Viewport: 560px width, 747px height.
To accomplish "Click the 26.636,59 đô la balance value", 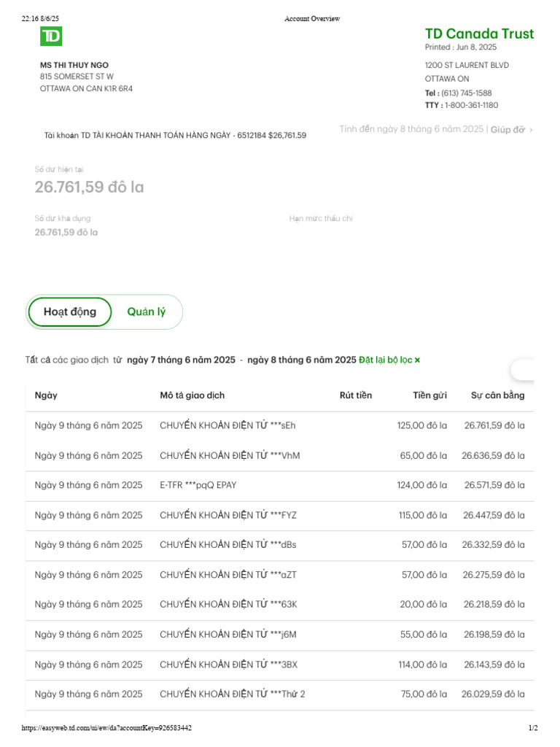I will tap(493, 456).
